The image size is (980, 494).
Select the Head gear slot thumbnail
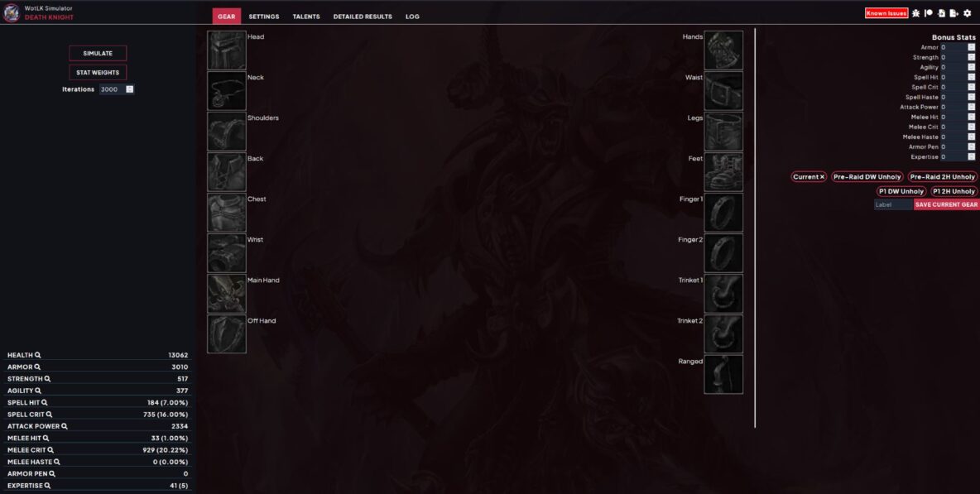coord(226,50)
